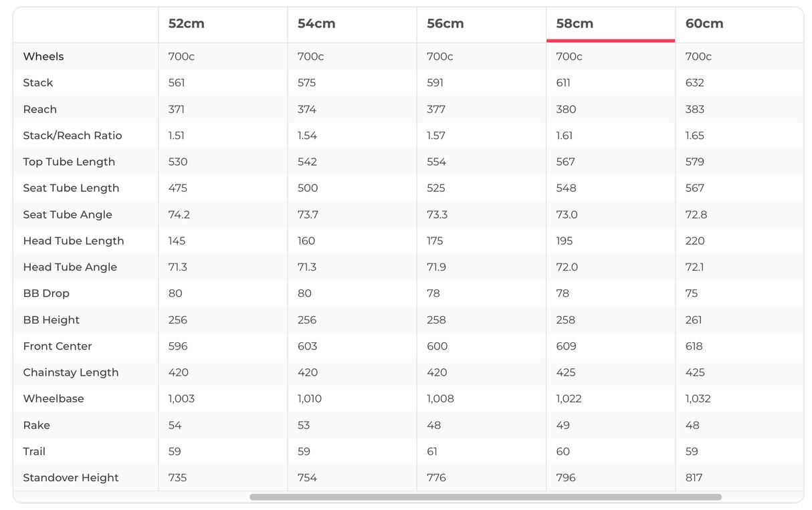Click the 60cm Standover Height value 817
The width and height of the screenshot is (812, 510).
tap(694, 478)
